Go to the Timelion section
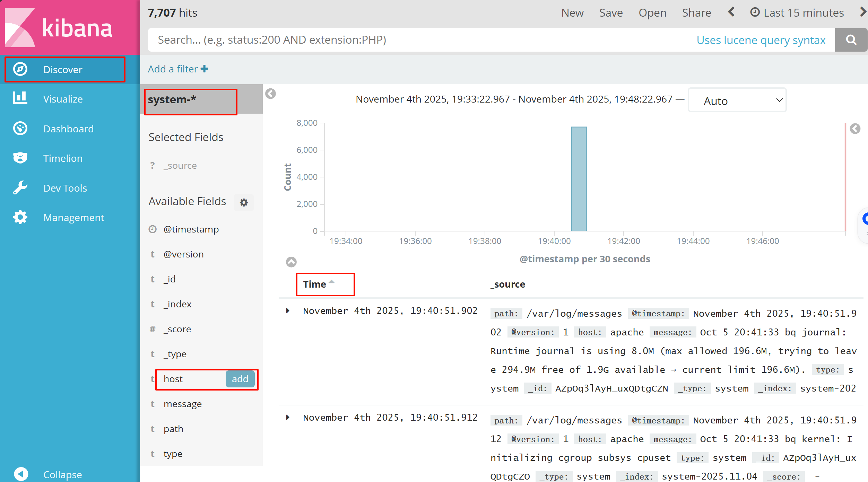The image size is (868, 482). click(70, 158)
